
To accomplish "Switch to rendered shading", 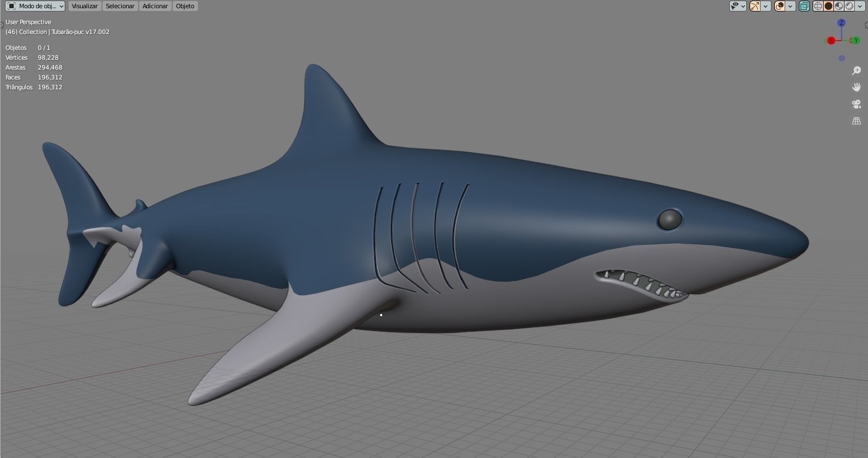I will [x=849, y=6].
